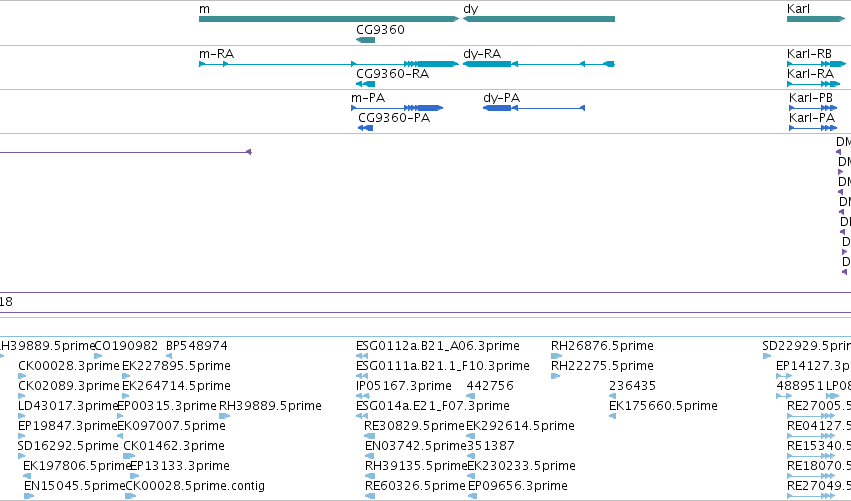Select the CG9360-PA protein label
The width and height of the screenshot is (851, 501).
coord(394,118)
